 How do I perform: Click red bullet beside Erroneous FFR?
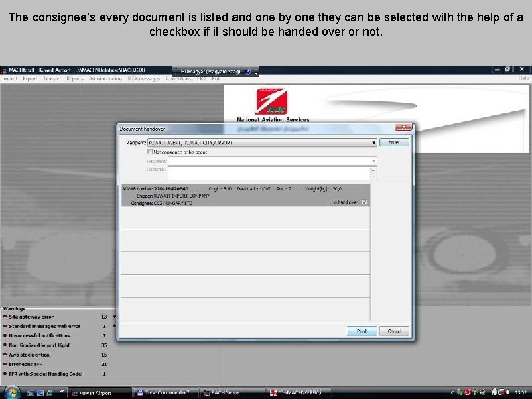(5, 363)
